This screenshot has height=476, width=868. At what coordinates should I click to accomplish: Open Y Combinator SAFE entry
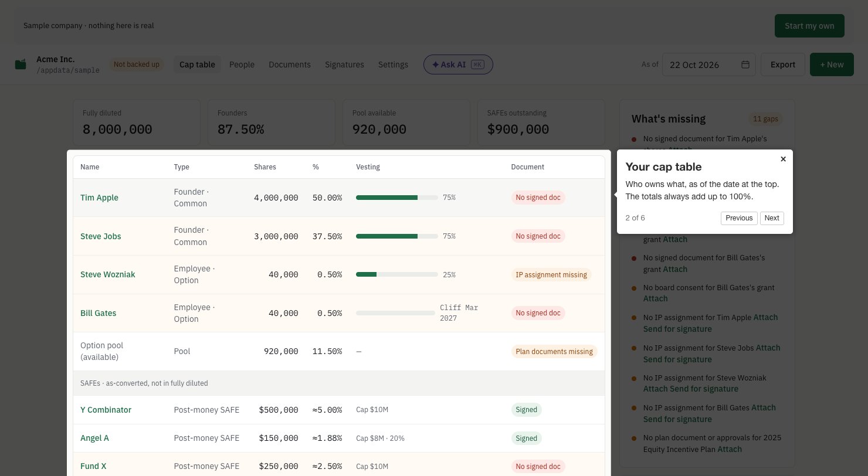(106, 410)
